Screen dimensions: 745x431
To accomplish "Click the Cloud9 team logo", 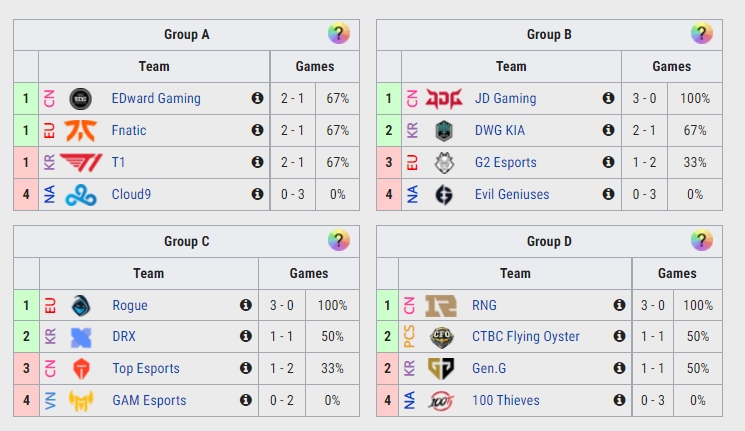I will coord(80,195).
